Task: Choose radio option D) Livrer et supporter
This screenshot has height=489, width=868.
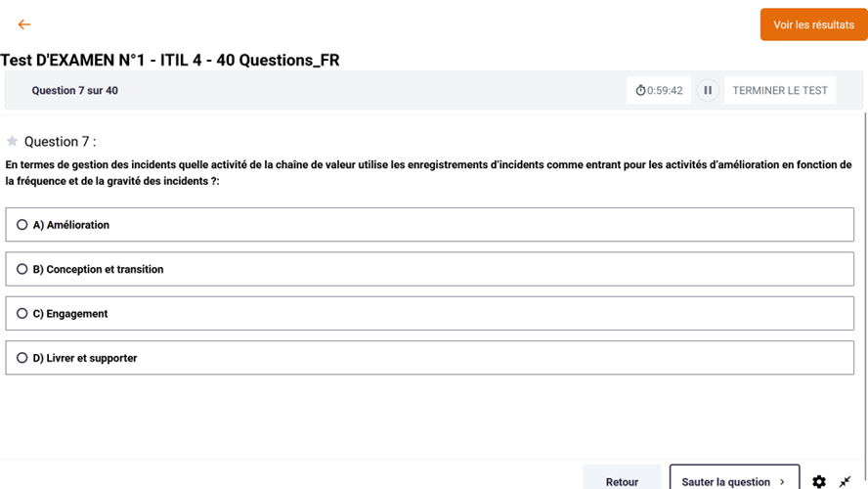Action: [22, 357]
